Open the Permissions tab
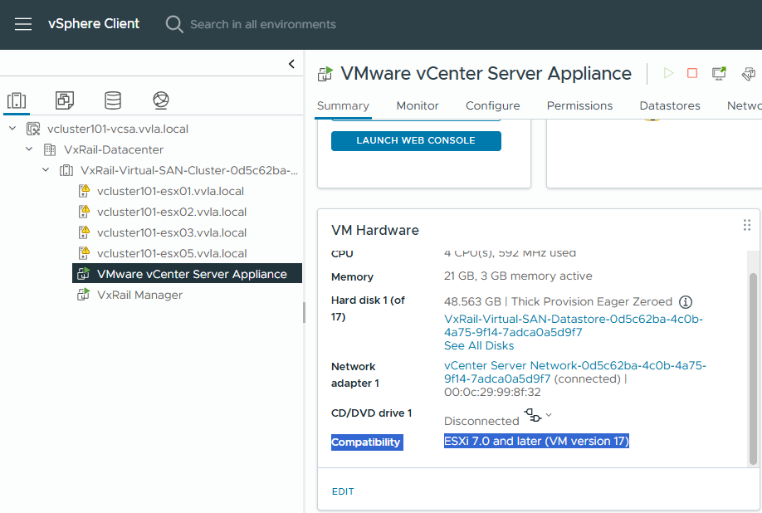The height and width of the screenshot is (513, 762). tap(580, 106)
